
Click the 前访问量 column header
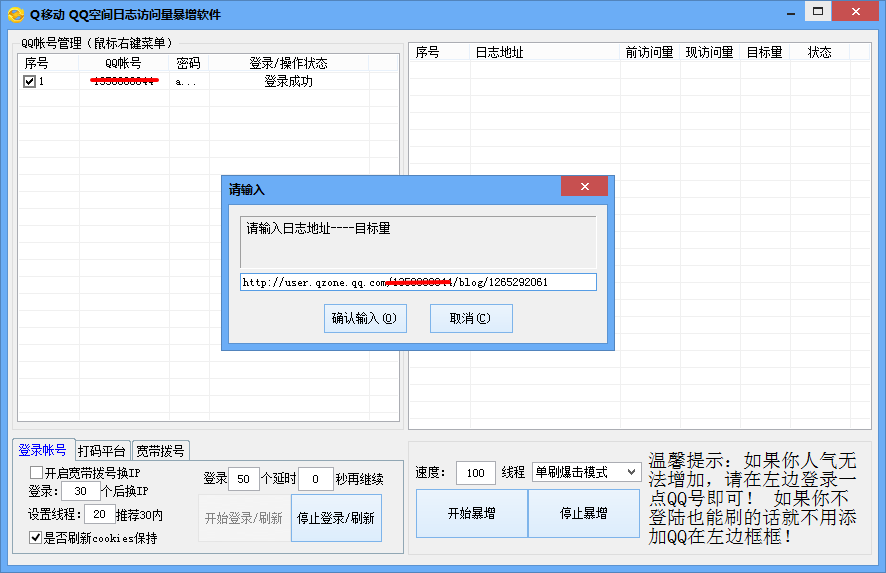pos(650,52)
